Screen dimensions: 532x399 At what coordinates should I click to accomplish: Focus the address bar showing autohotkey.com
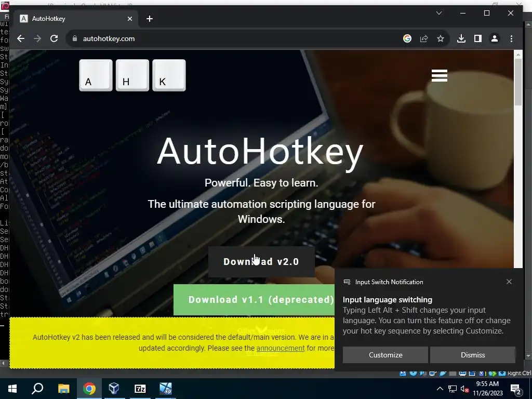tap(237, 38)
